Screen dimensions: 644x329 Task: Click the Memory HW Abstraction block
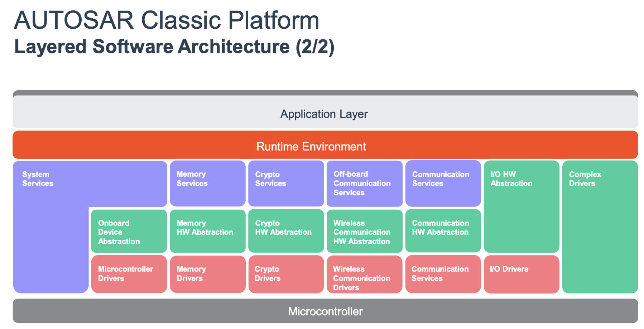coord(208,231)
